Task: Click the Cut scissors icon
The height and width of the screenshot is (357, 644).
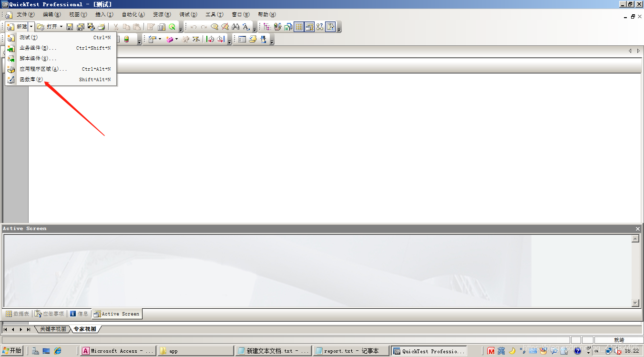Action: [115, 27]
